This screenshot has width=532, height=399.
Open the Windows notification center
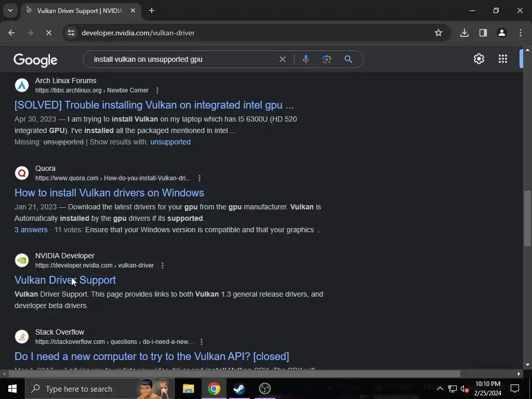(x=515, y=389)
